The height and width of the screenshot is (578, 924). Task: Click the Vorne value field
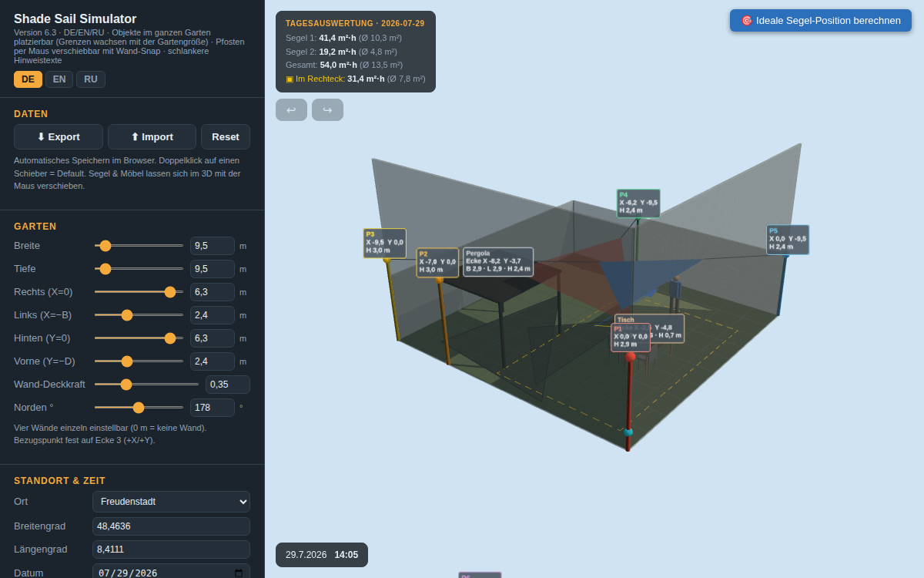pyautogui.click(x=213, y=361)
